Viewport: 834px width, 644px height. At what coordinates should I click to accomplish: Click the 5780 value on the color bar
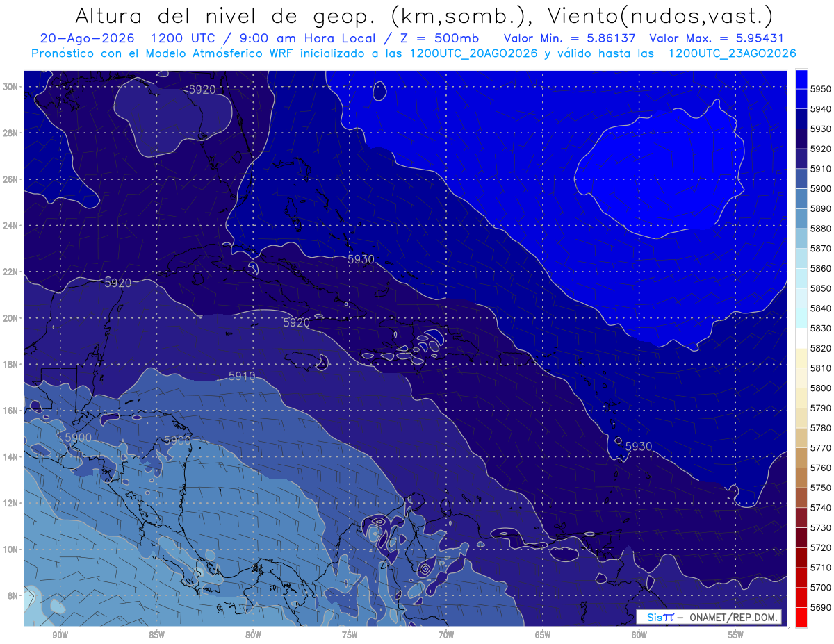point(821,428)
